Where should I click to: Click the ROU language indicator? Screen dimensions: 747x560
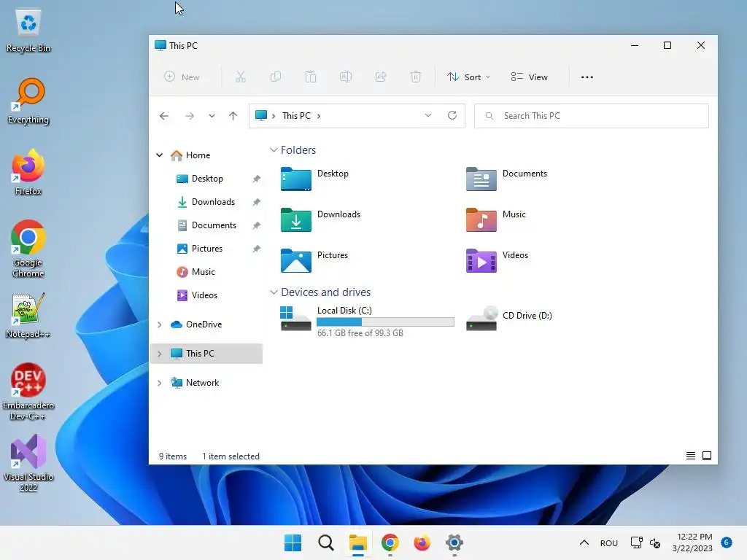coord(609,542)
